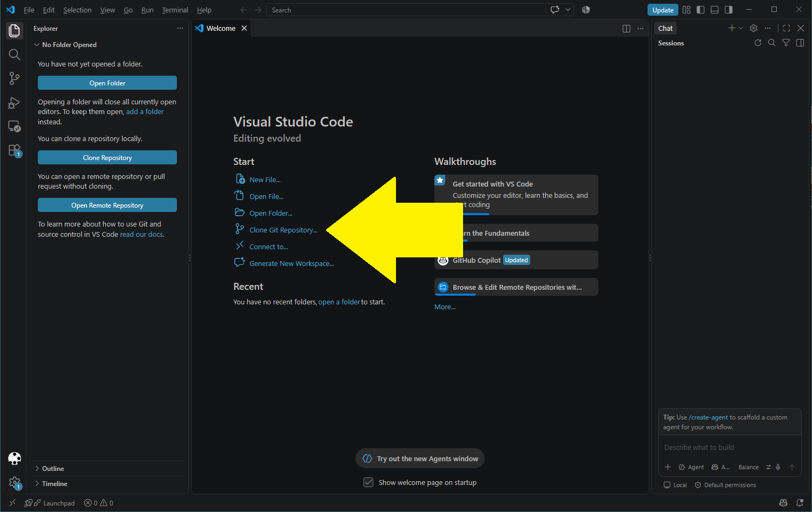The height and width of the screenshot is (512, 812).
Task: Open the New Chat dropdown arrow
Action: (741, 28)
